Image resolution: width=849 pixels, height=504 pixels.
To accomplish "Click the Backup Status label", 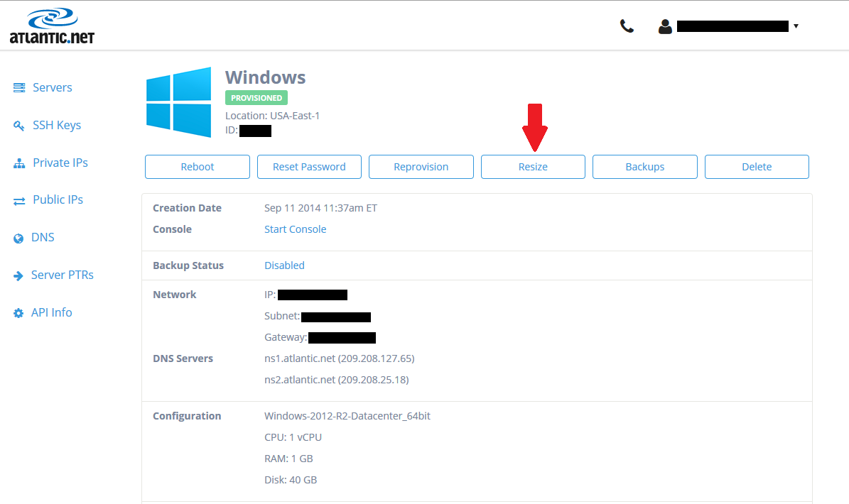I will click(188, 265).
